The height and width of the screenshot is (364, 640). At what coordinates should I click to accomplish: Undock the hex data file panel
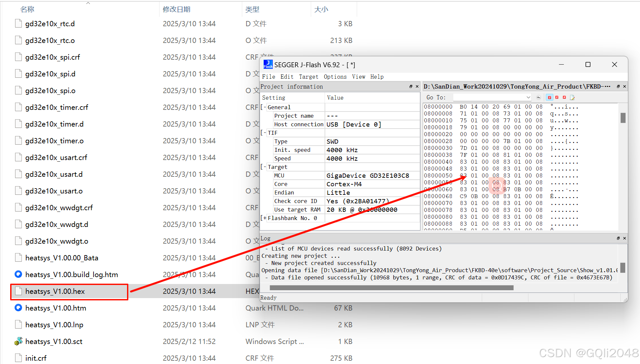618,87
